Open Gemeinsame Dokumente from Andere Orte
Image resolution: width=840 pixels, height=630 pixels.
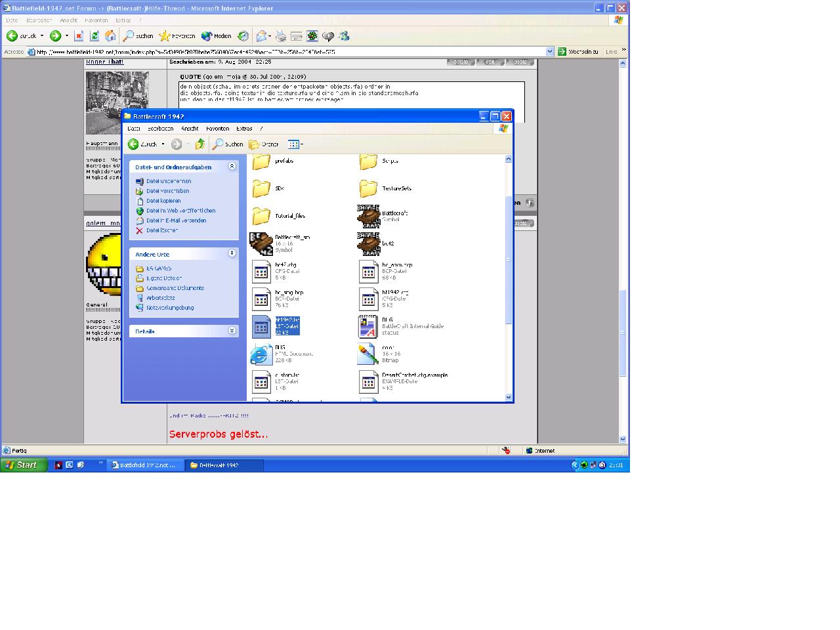[175, 288]
